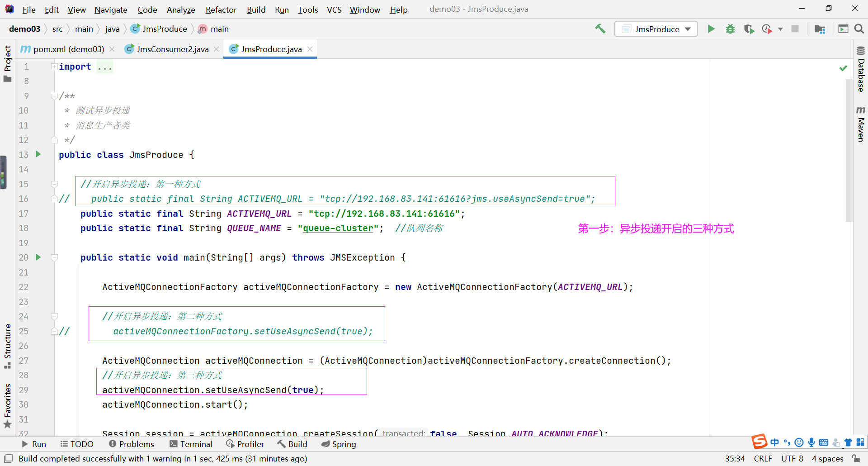This screenshot has height=466, width=868.
Task: Click the Build project hammer icon
Action: pyautogui.click(x=600, y=29)
